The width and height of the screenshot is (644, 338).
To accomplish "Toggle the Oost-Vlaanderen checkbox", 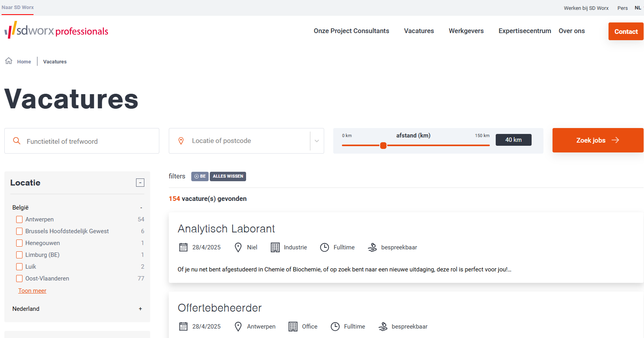I will pyautogui.click(x=19, y=279).
